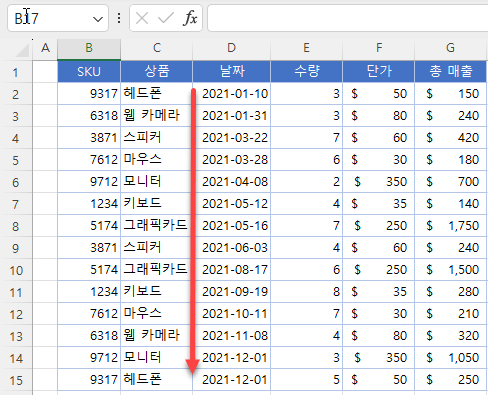This screenshot has width=488, height=395.
Task: Click into the formula bar input
Action: (348, 18)
